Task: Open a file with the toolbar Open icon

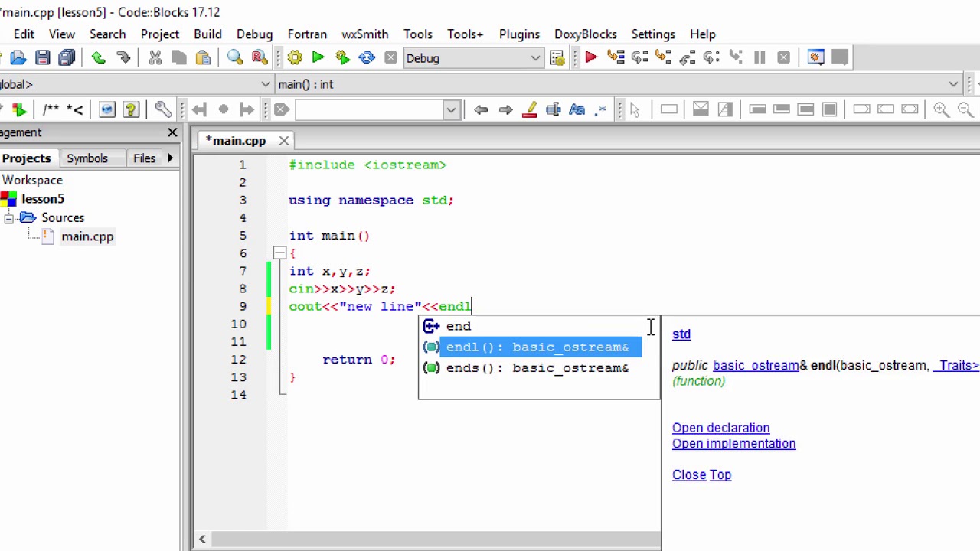Action: tap(18, 57)
